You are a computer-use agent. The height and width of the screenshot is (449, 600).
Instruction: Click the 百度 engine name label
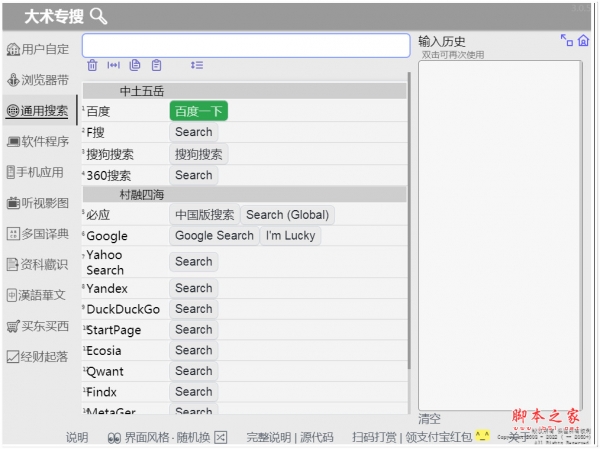tap(98, 112)
